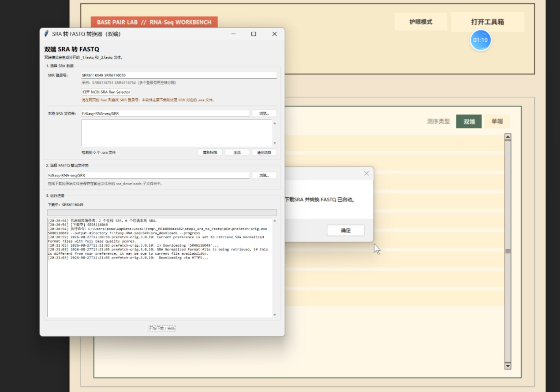Maximize the SRA 转 FASTQ 转换器 window

click(x=254, y=34)
